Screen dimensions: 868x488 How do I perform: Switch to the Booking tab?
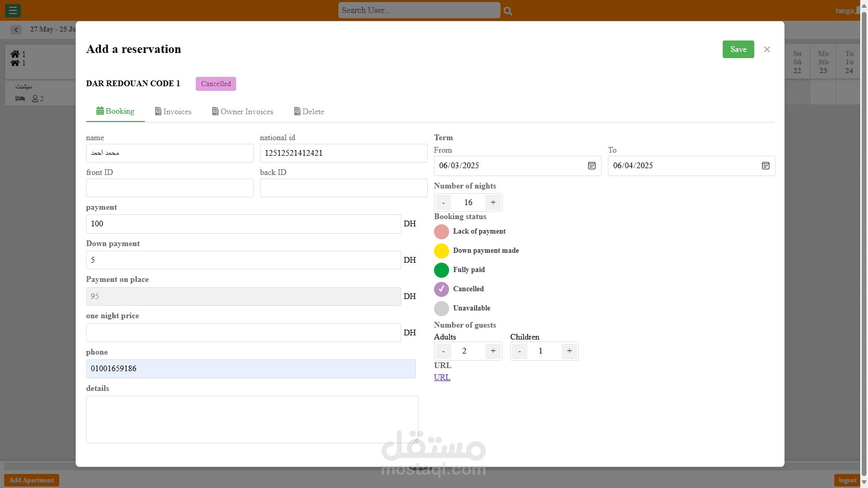click(x=115, y=112)
